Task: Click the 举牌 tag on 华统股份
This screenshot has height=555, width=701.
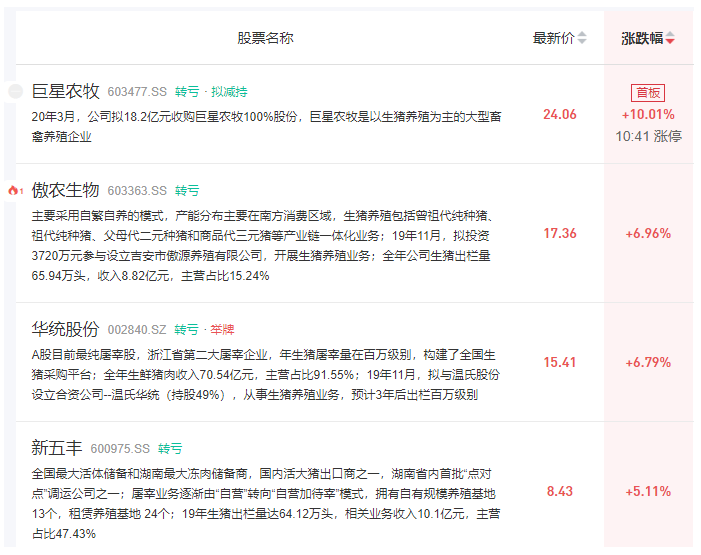Action: click(x=222, y=330)
